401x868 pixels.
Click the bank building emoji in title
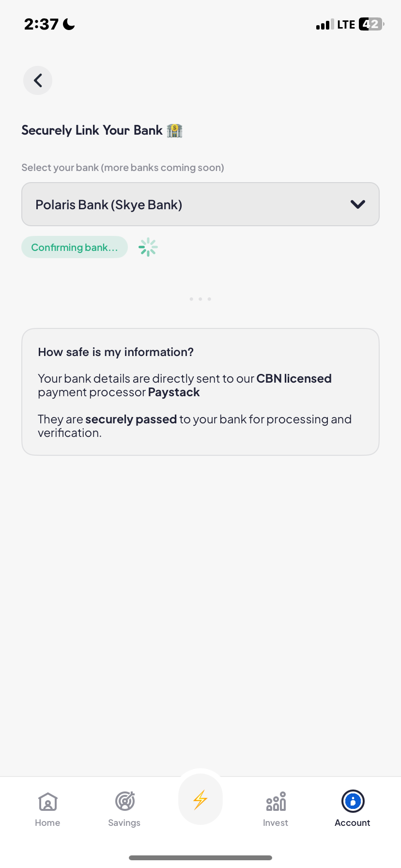tap(174, 130)
